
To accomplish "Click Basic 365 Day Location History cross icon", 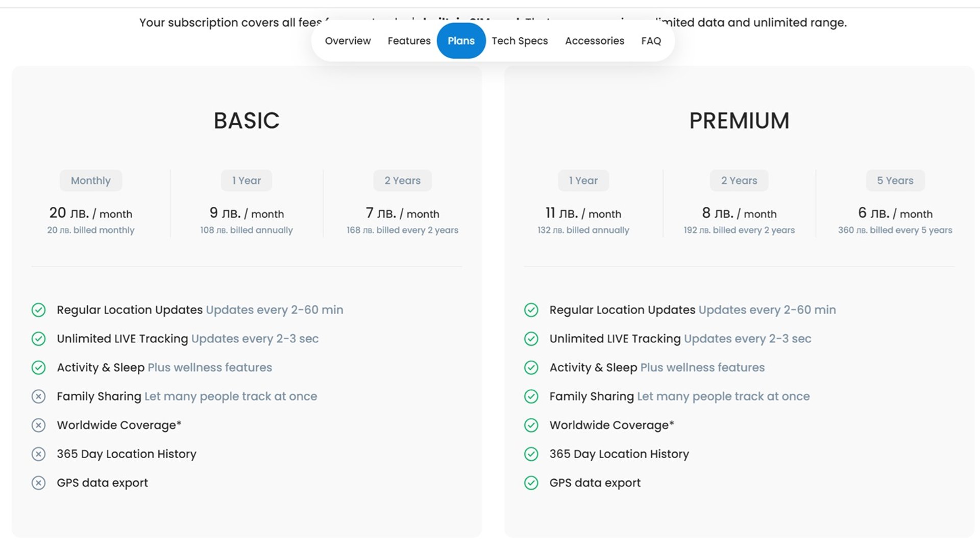I will [39, 454].
